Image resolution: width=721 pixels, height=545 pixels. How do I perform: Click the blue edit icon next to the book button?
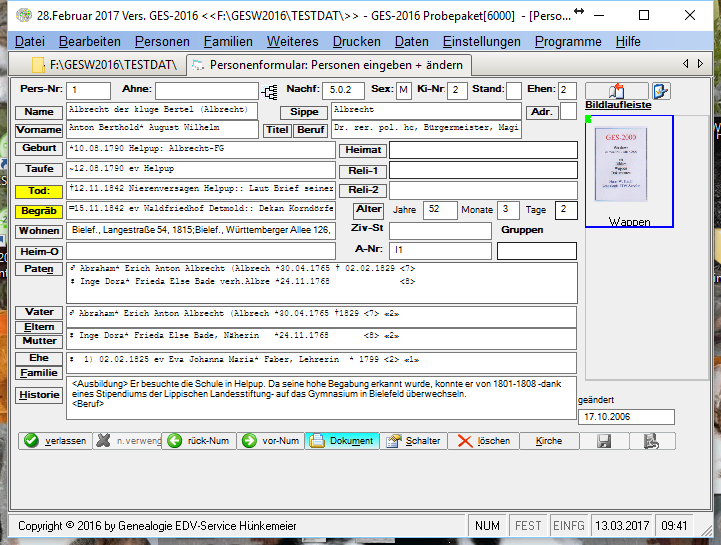(661, 91)
